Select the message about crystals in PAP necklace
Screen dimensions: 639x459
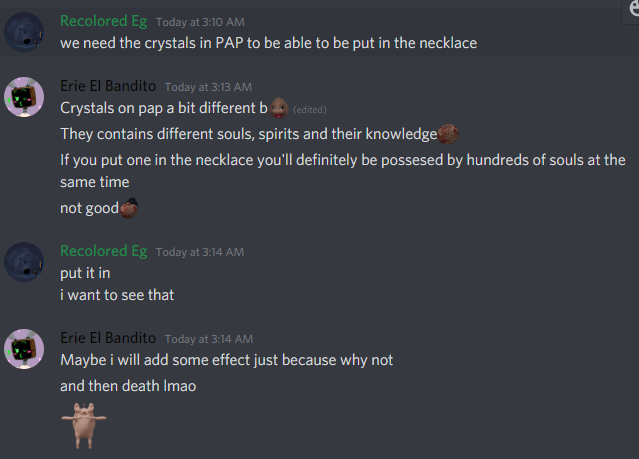pyautogui.click(x=269, y=43)
